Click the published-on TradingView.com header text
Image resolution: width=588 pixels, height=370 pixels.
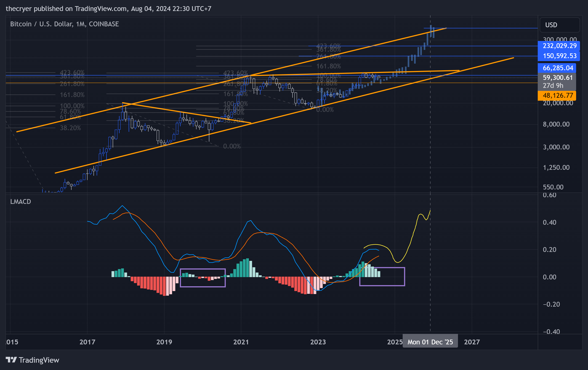click(x=108, y=8)
